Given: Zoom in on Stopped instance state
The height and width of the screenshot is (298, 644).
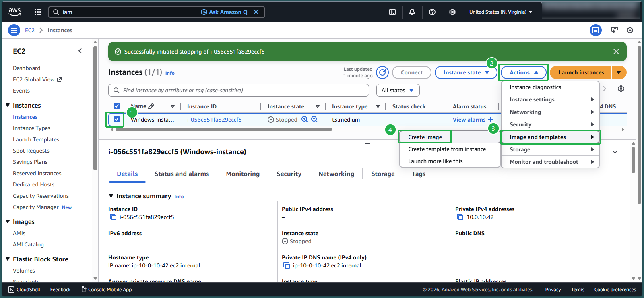Looking at the screenshot, I should pyautogui.click(x=305, y=119).
